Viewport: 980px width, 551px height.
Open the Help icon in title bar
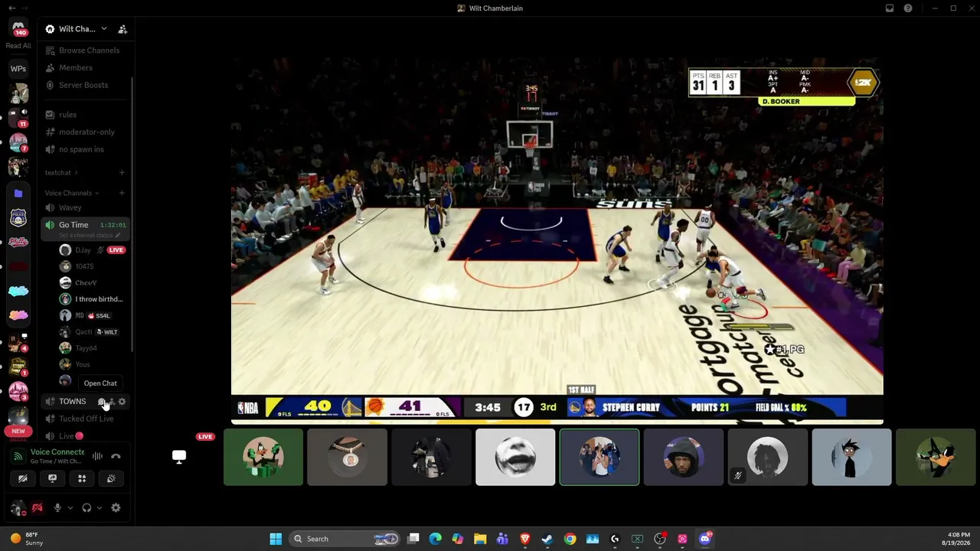pyautogui.click(x=908, y=8)
